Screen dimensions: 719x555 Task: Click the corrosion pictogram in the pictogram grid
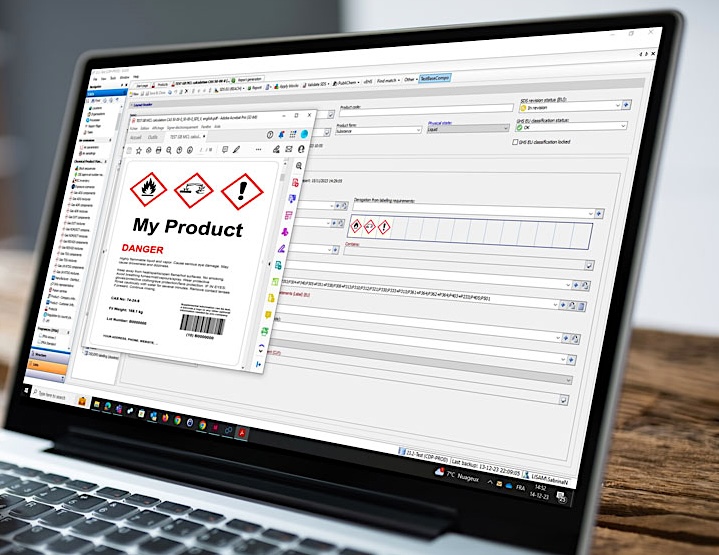point(370,226)
